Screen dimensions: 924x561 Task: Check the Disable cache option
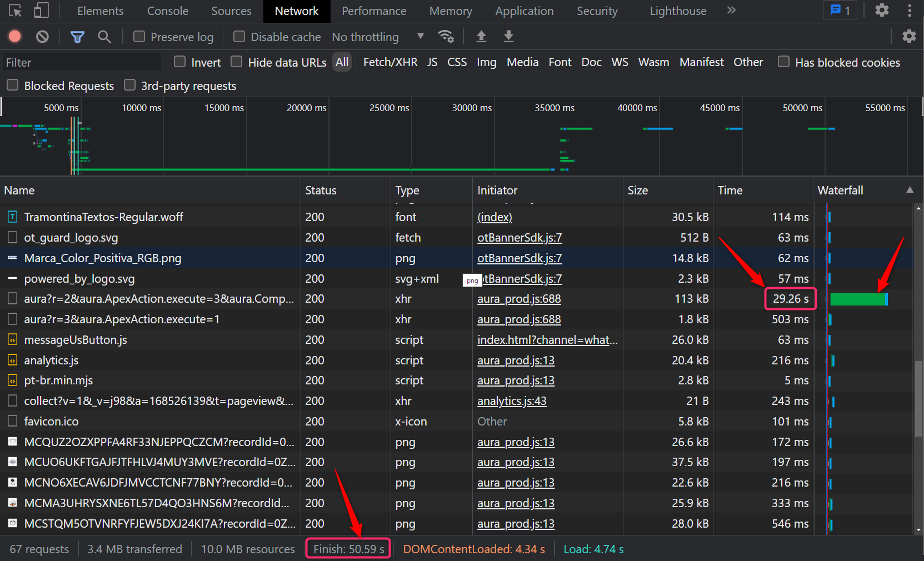(239, 37)
